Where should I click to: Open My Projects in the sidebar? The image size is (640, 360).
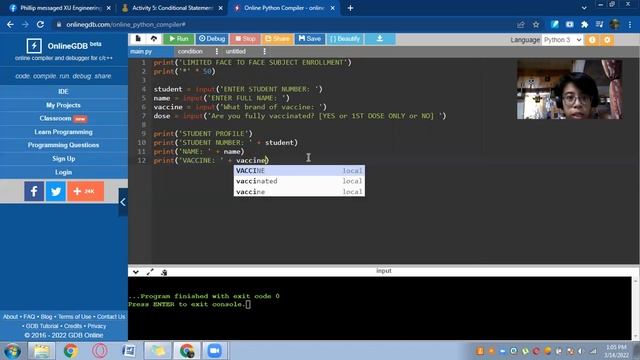[63, 105]
